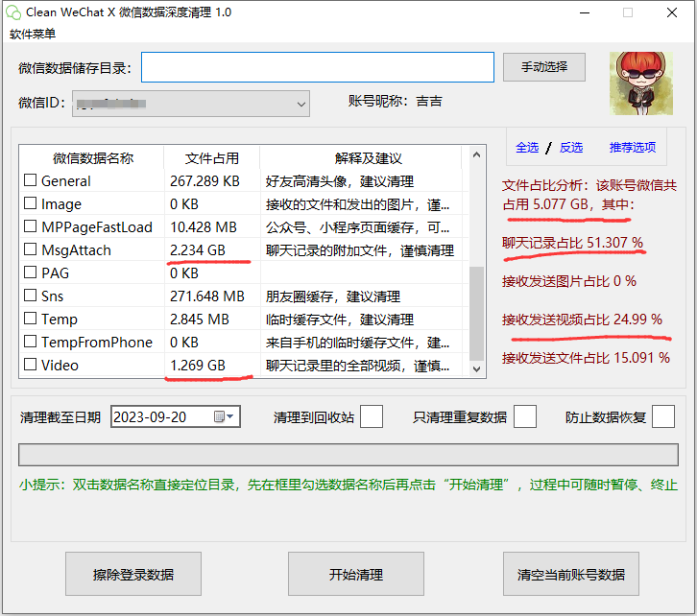Check the MsgAttach checkbox
This screenshot has width=697, height=616.
pyautogui.click(x=30, y=249)
